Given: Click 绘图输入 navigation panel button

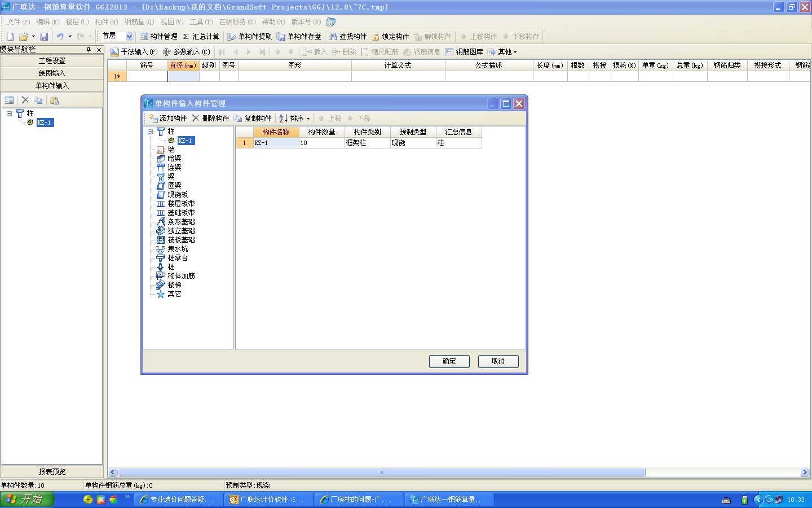Looking at the screenshot, I should 52,73.
